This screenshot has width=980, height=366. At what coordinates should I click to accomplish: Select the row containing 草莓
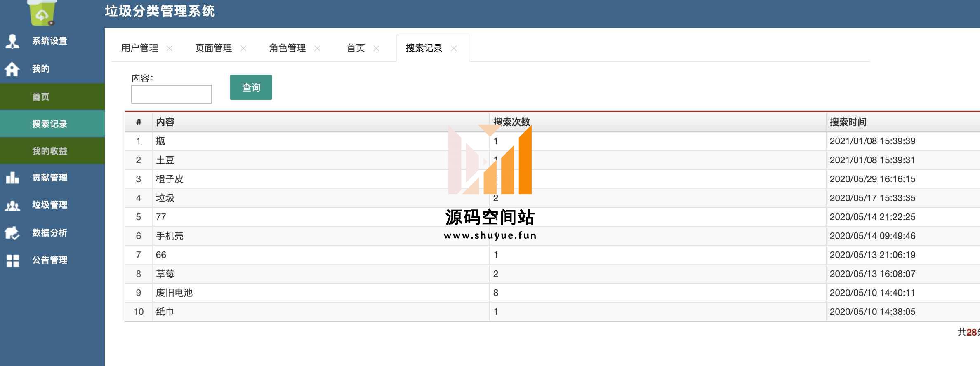coord(552,274)
